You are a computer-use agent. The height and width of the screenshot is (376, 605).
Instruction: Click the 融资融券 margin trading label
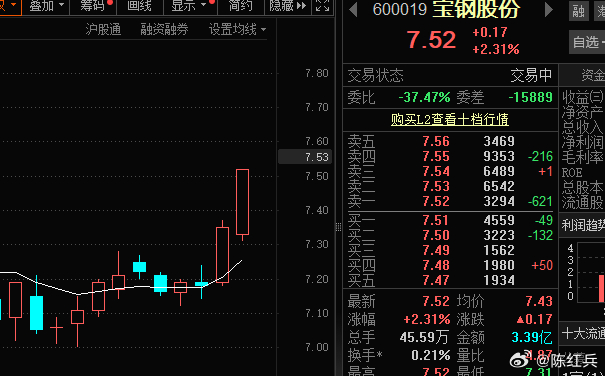(164, 29)
